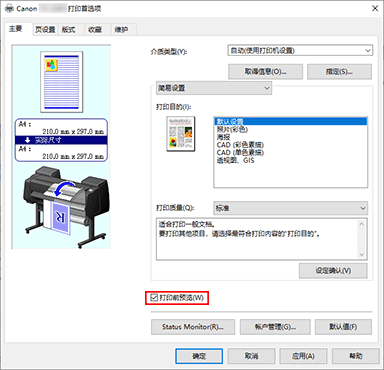Close the print preferences dialog
Image resolution: width=384 pixels, height=370 pixels.
375,8
